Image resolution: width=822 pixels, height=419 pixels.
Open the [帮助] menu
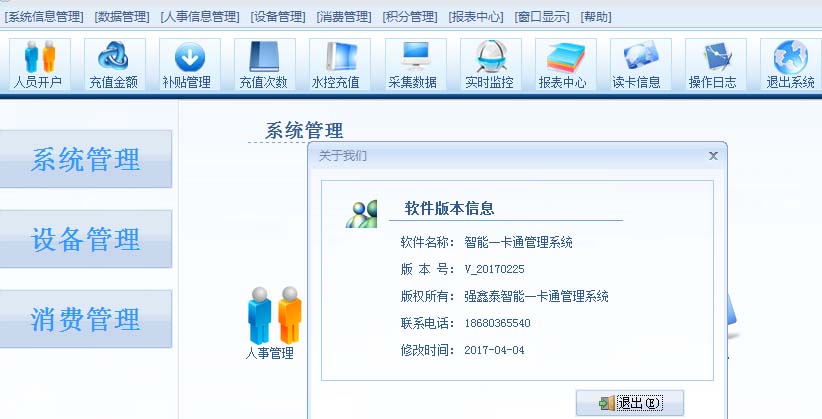click(596, 17)
